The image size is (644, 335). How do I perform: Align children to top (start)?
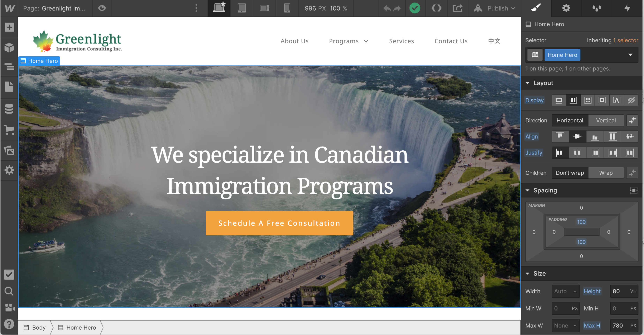point(560,136)
